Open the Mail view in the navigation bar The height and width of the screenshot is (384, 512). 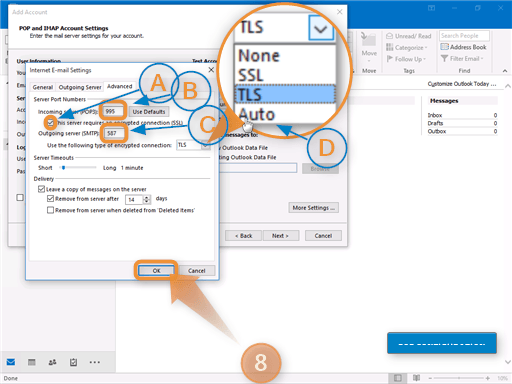11,362
